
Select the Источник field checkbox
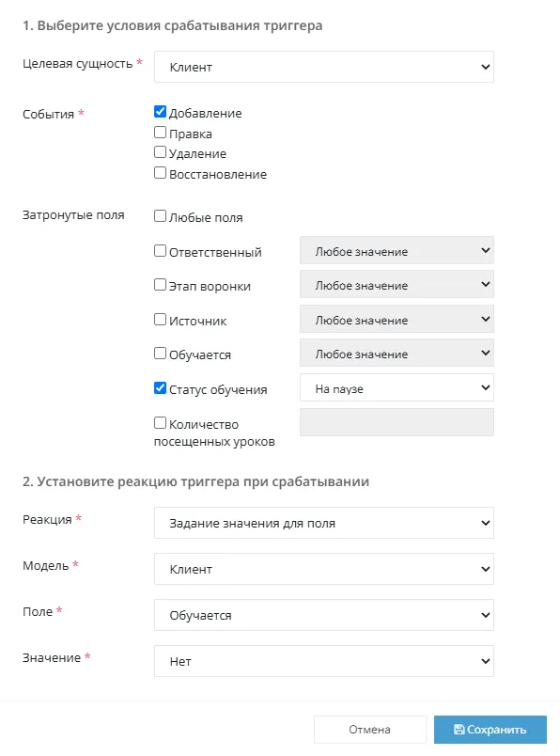[x=160, y=320]
